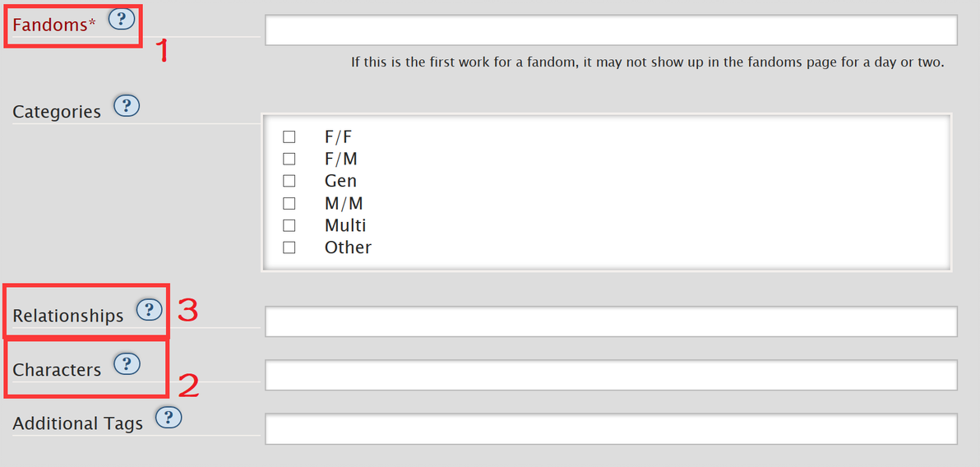
Task: Click the Characters label text
Action: 57,370
